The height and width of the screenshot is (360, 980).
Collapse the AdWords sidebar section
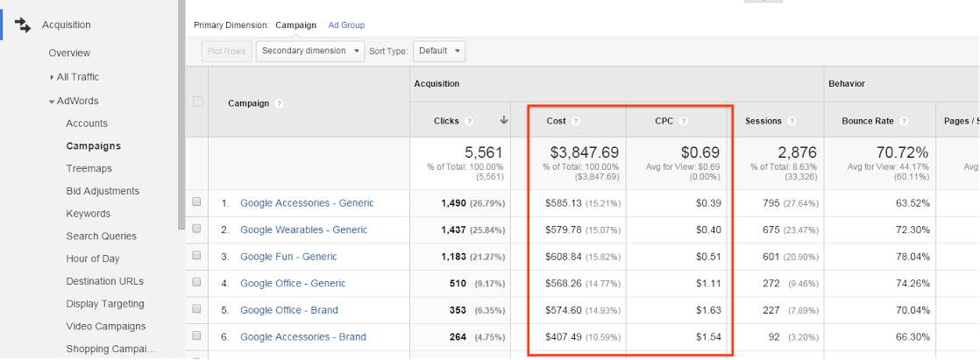(x=52, y=102)
